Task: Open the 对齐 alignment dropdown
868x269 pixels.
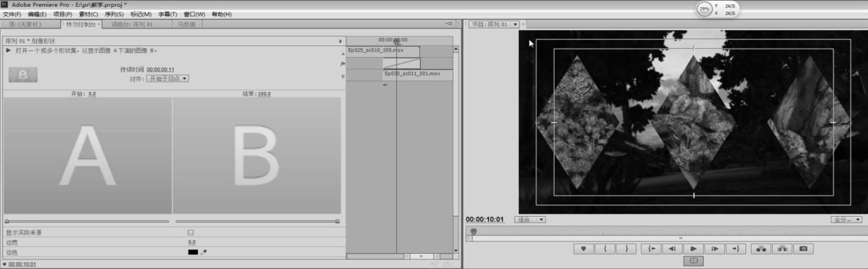Action: pyautogui.click(x=167, y=78)
